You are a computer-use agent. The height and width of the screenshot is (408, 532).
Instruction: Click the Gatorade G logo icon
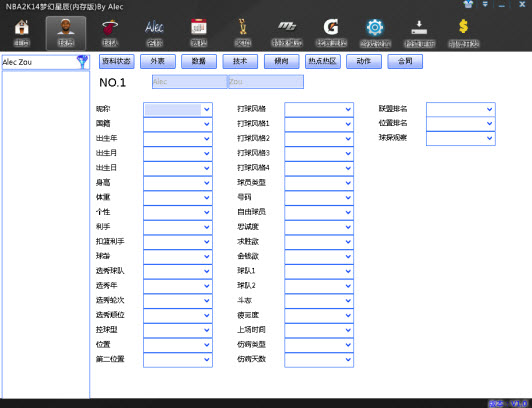[x=331, y=27]
